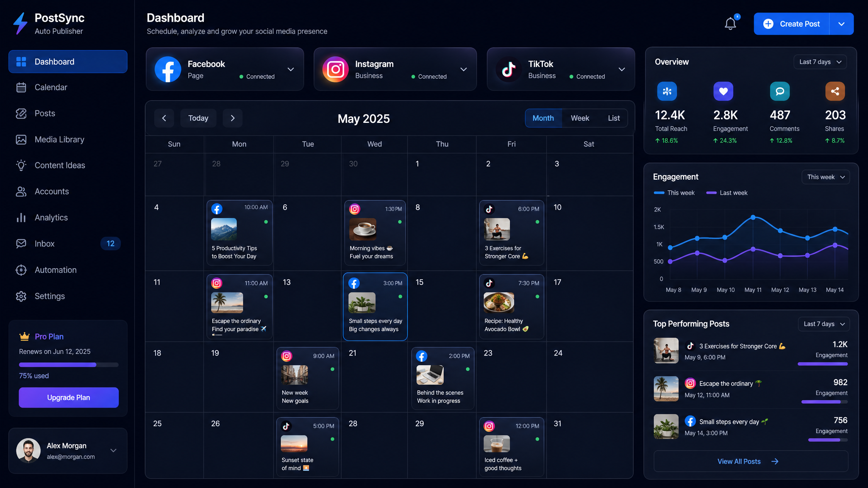Open the Create Post arrow dropdown
868x488 pixels.
(841, 24)
